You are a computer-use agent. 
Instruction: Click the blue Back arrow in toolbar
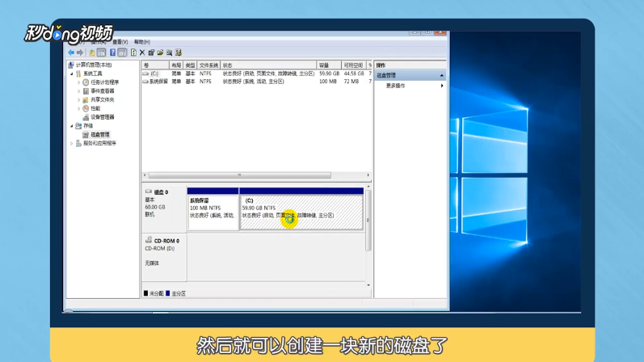(71, 53)
